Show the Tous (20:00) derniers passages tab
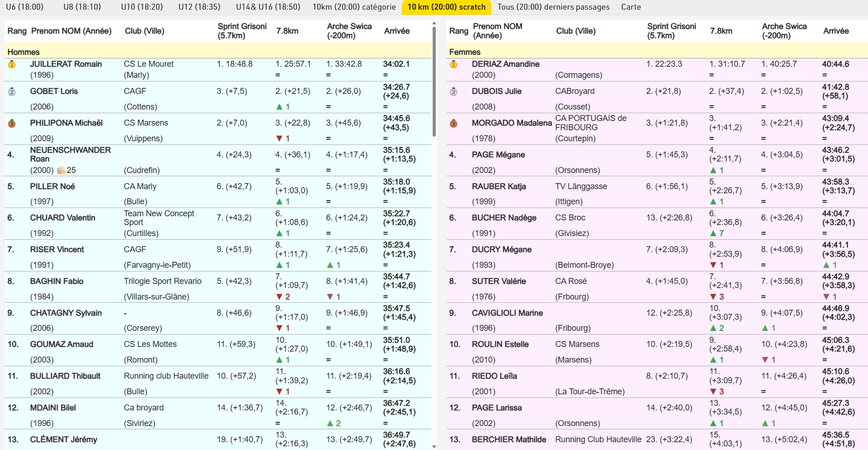This screenshot has width=868, height=450. click(x=553, y=7)
